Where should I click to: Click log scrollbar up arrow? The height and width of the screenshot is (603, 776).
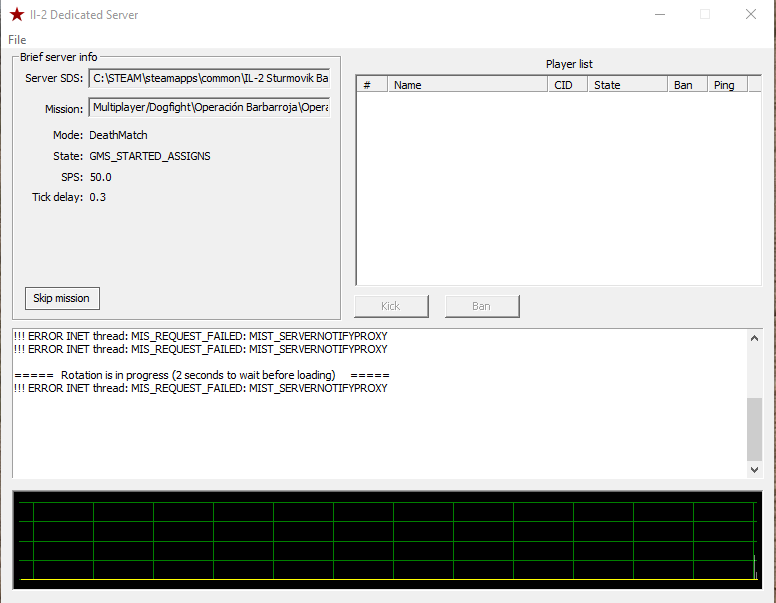coord(754,338)
